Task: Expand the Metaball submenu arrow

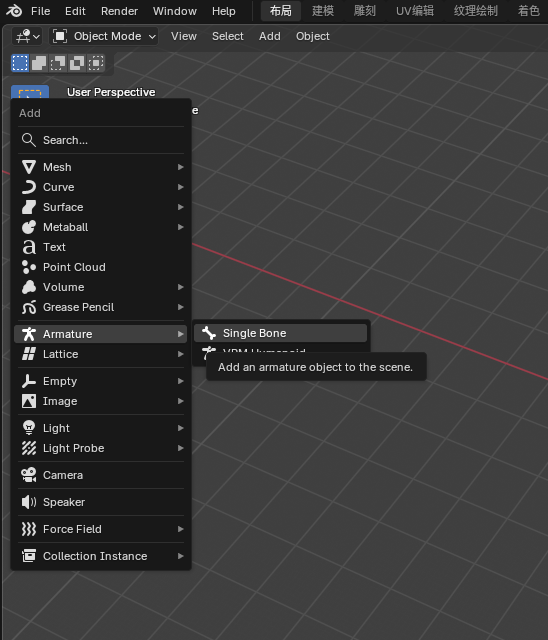Action: click(180, 227)
